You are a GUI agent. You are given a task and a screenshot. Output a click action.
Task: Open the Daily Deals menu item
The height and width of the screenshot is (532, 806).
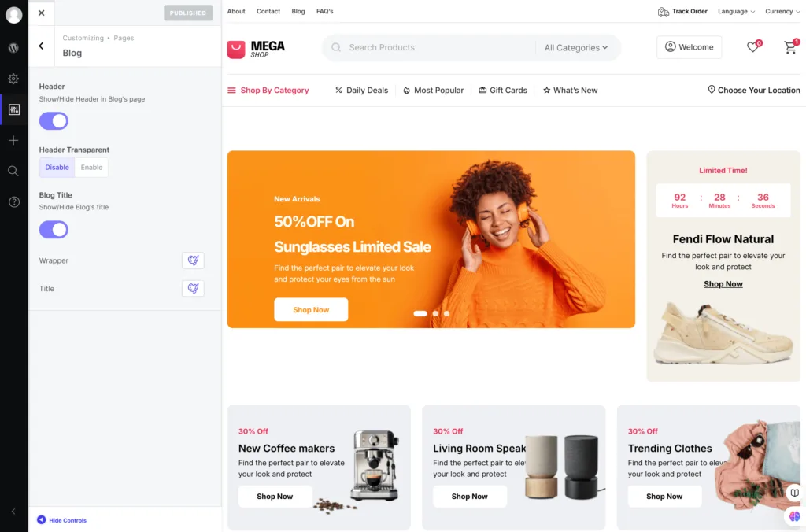pos(361,90)
